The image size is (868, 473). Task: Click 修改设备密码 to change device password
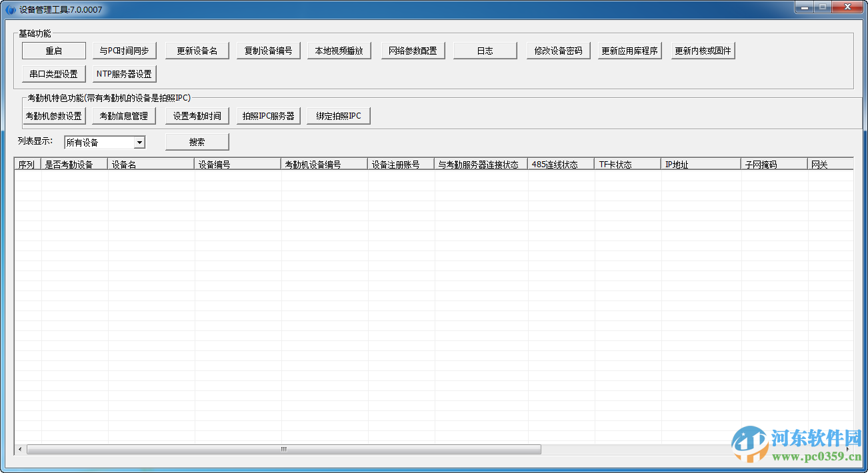coord(557,50)
